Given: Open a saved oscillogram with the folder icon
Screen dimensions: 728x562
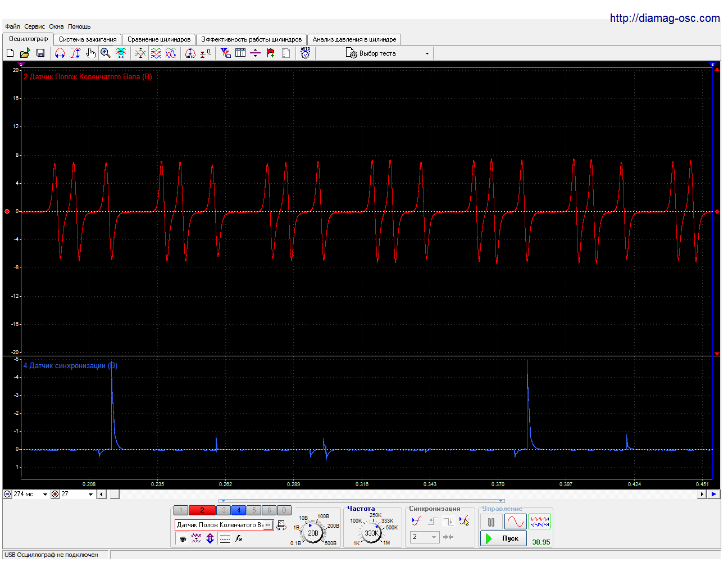Looking at the screenshot, I should coord(25,53).
